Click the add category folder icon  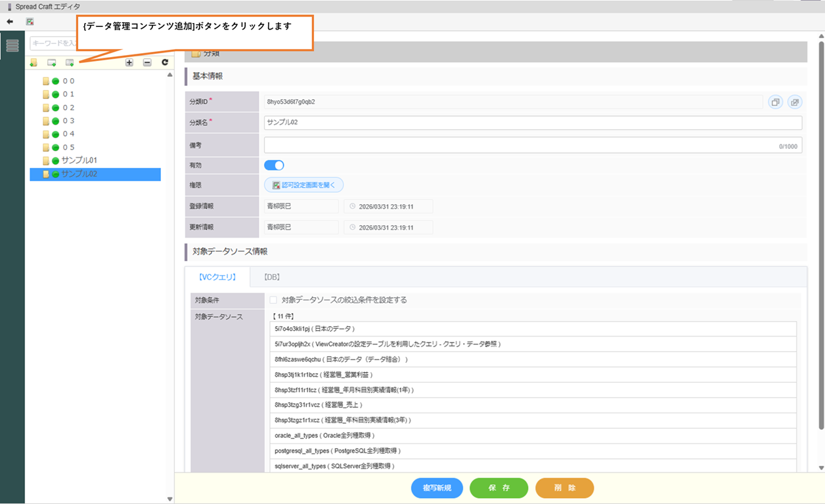tap(33, 63)
